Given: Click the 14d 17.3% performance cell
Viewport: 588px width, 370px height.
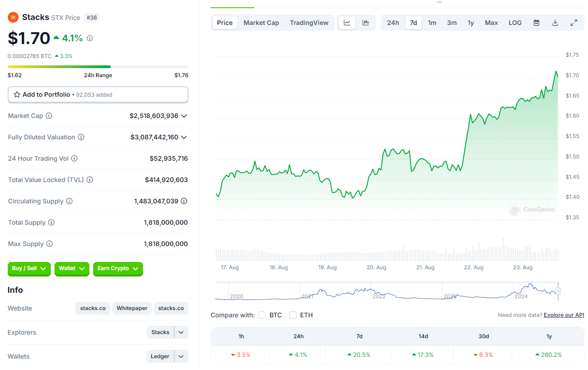Looking at the screenshot, I should [x=422, y=355].
